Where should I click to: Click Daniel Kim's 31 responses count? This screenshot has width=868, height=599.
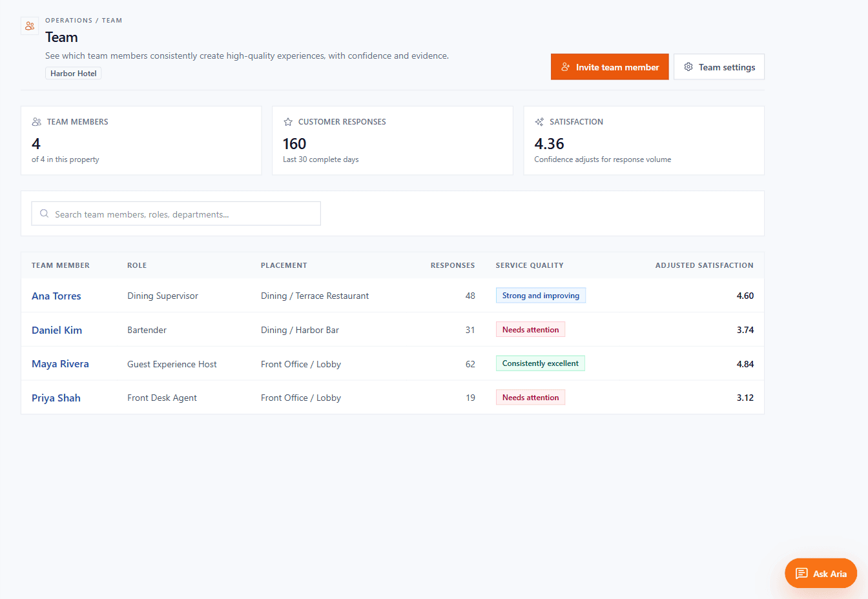point(470,330)
